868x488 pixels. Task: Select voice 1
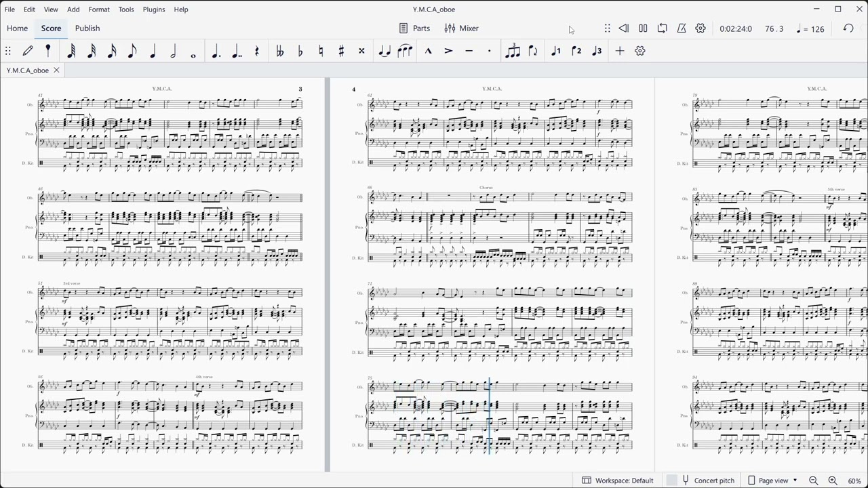[x=556, y=51]
